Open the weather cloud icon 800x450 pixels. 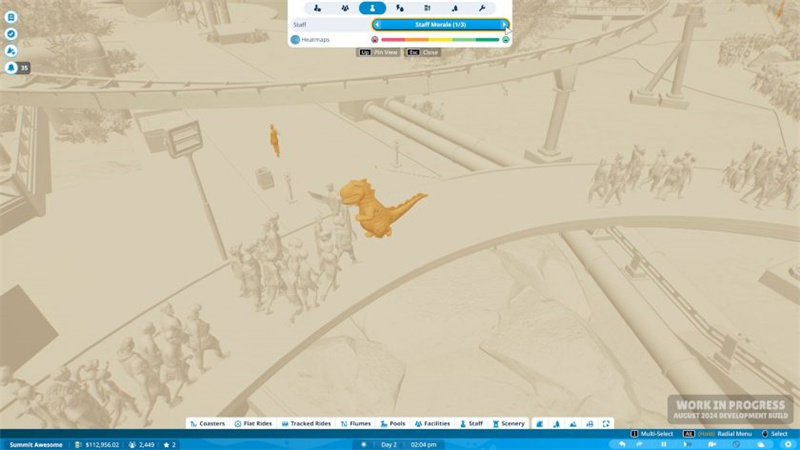point(761,444)
